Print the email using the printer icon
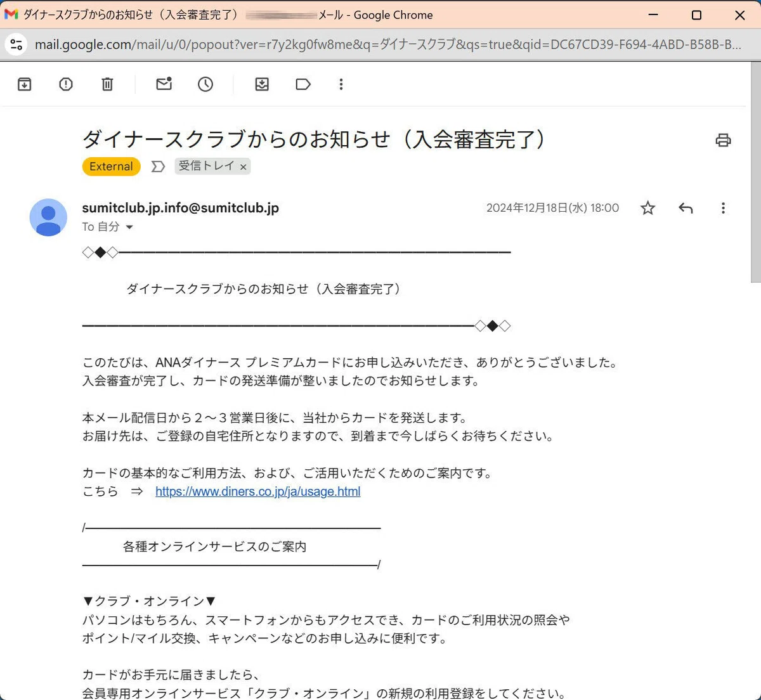Image resolution: width=761 pixels, height=700 pixels. (723, 140)
